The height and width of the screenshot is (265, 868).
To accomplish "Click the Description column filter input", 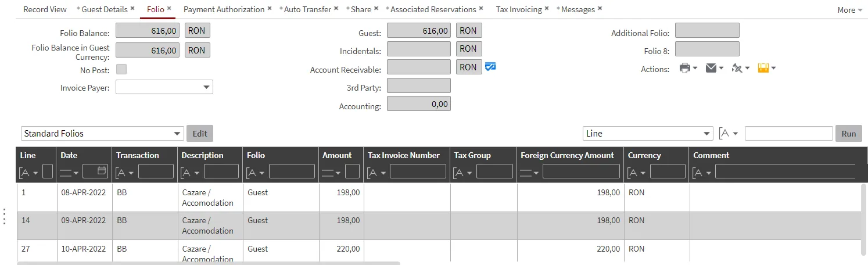I will pos(221,171).
